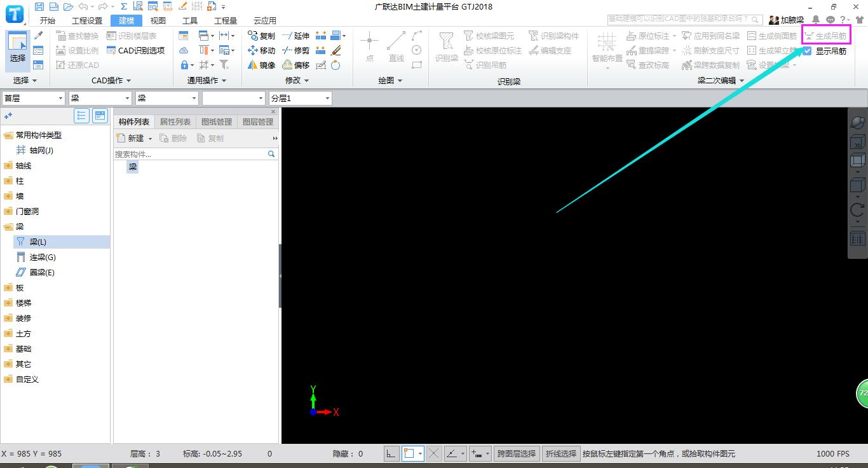Image resolution: width=868 pixels, height=468 pixels.
Task: Select the large 选择 tool button
Action: (18, 50)
